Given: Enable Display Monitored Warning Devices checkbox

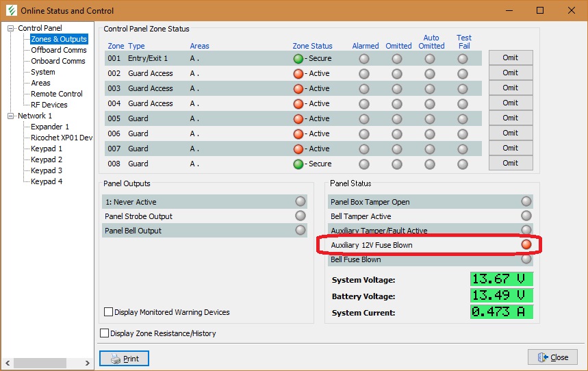Looking at the screenshot, I should click(108, 311).
